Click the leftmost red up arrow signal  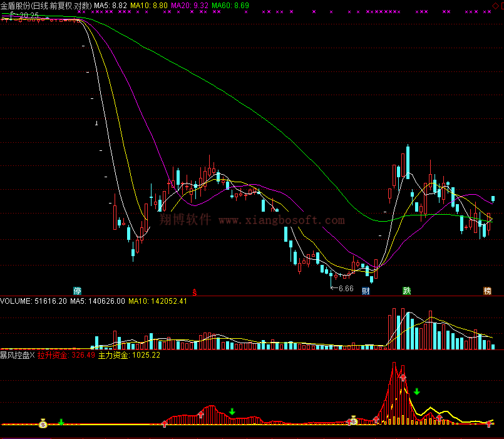(165, 424)
